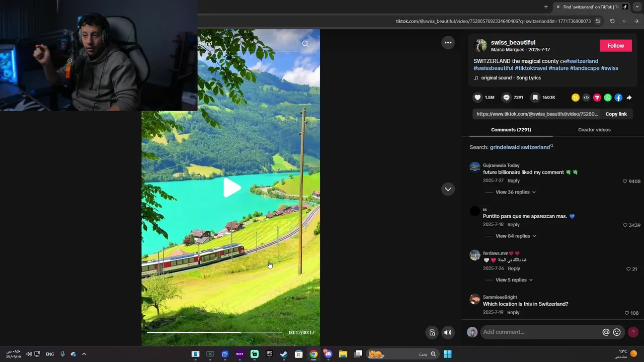Screen dimensions: 644x362
Task: Search grindelwald switzerland suggestion
Action: 520,147
